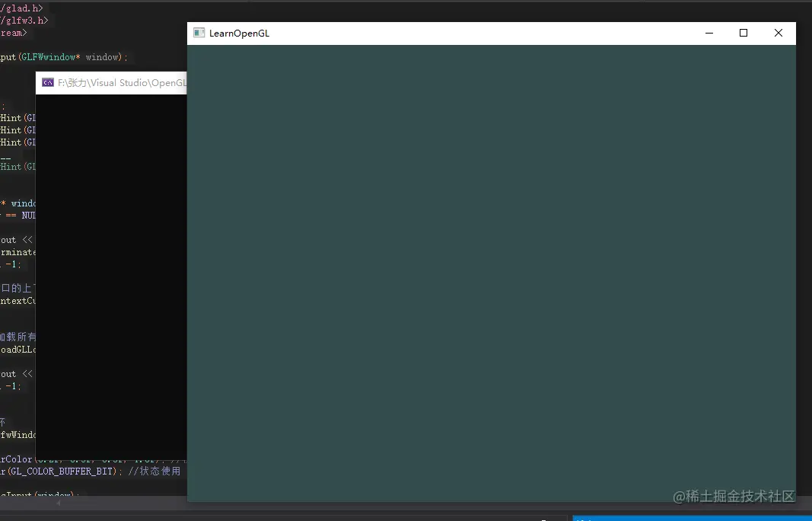The height and width of the screenshot is (521, 812).
Task: Click the 'GLFWwindow* window' code text
Action: pos(72,57)
